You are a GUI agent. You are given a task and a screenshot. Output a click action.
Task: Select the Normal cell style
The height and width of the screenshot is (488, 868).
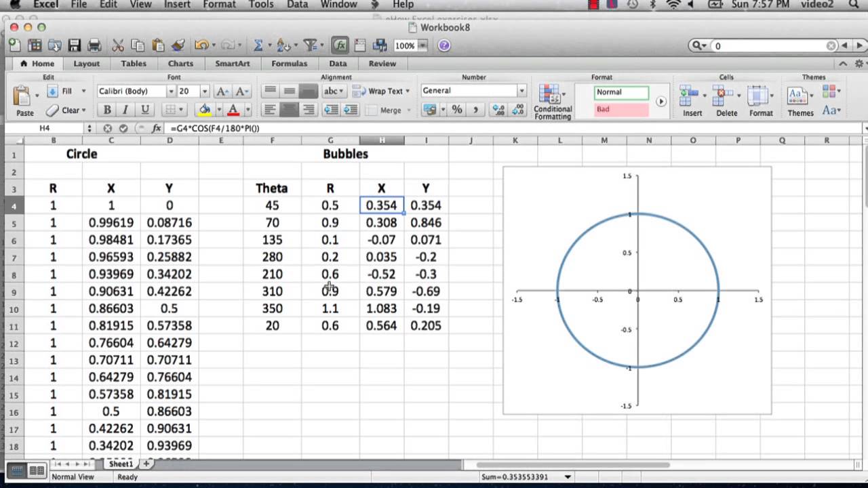(621, 92)
